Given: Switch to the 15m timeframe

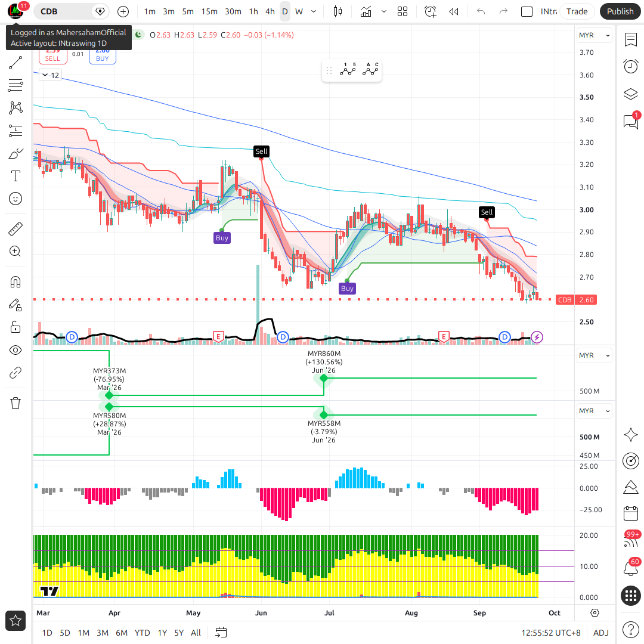Looking at the screenshot, I should pyautogui.click(x=209, y=11).
